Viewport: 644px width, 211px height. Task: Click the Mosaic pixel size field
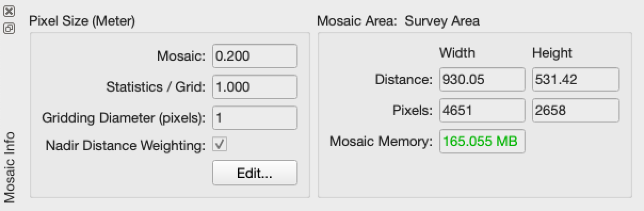(255, 56)
